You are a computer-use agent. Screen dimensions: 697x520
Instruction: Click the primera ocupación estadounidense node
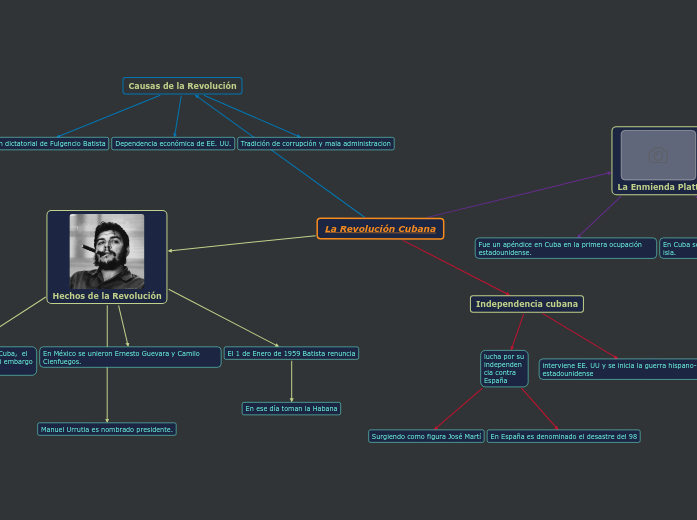(x=566, y=248)
